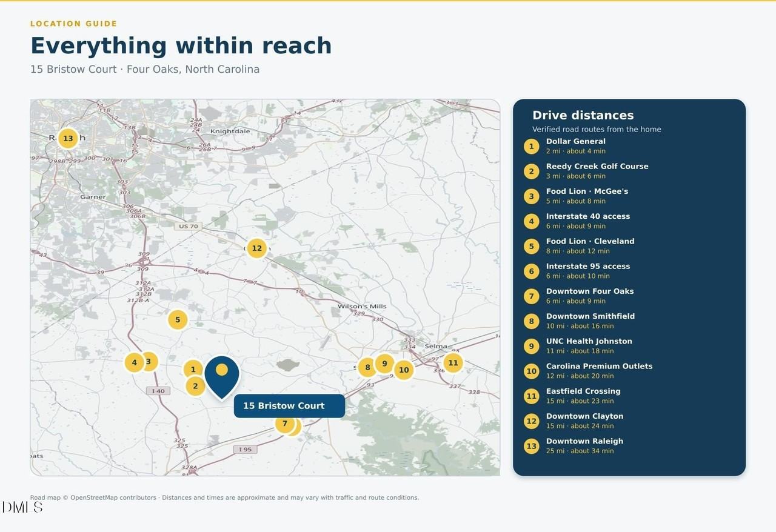Click map marker 11 near Selma
This screenshot has height=532, width=776.
click(453, 363)
